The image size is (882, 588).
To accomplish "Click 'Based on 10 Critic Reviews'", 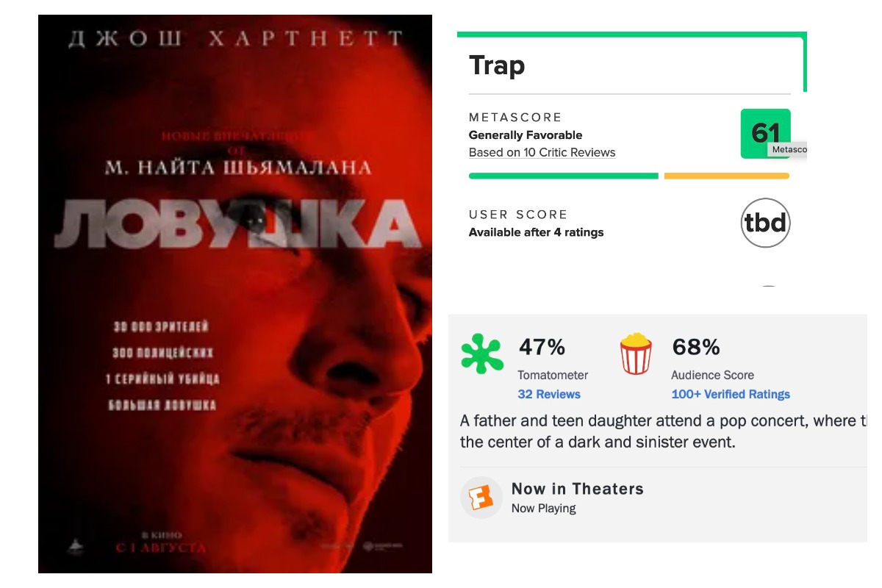I will [542, 152].
